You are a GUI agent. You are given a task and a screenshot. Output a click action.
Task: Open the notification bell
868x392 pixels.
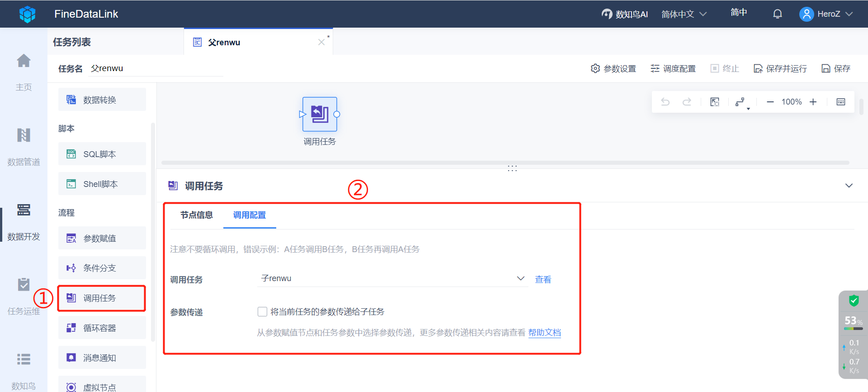point(778,14)
